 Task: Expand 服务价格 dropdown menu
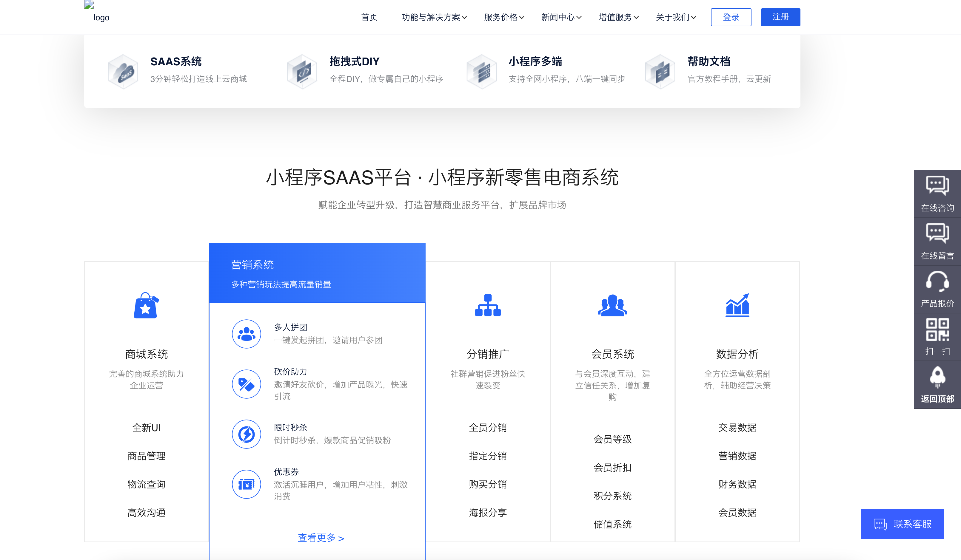(504, 17)
